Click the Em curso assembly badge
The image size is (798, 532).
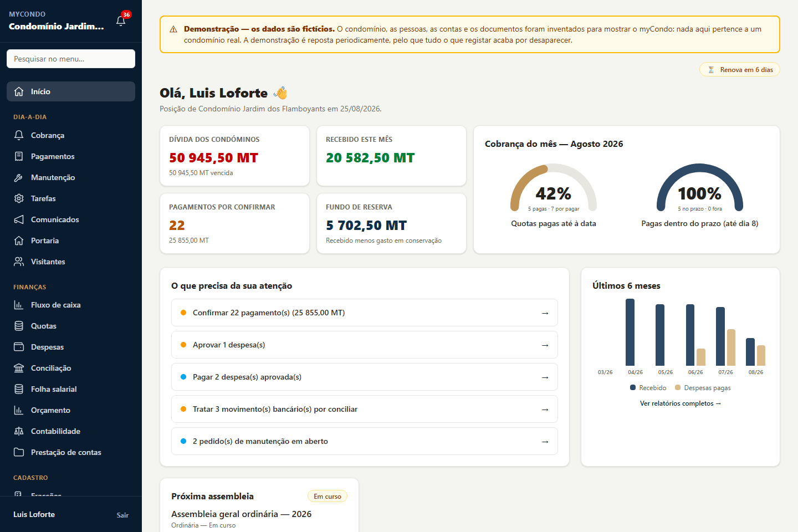click(x=328, y=496)
